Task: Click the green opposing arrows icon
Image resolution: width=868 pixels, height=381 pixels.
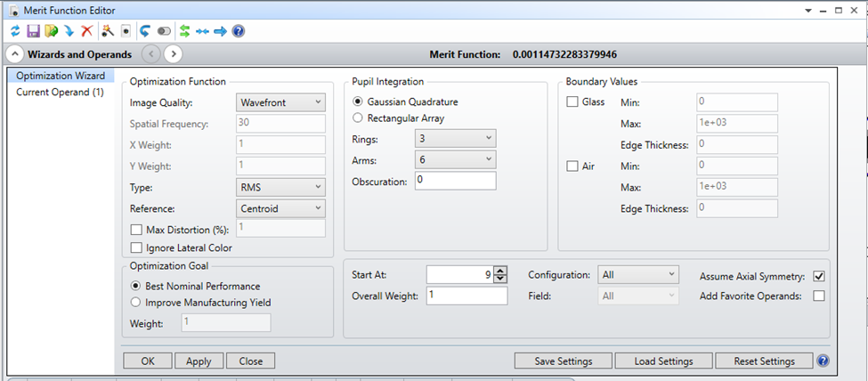Action: 185,31
